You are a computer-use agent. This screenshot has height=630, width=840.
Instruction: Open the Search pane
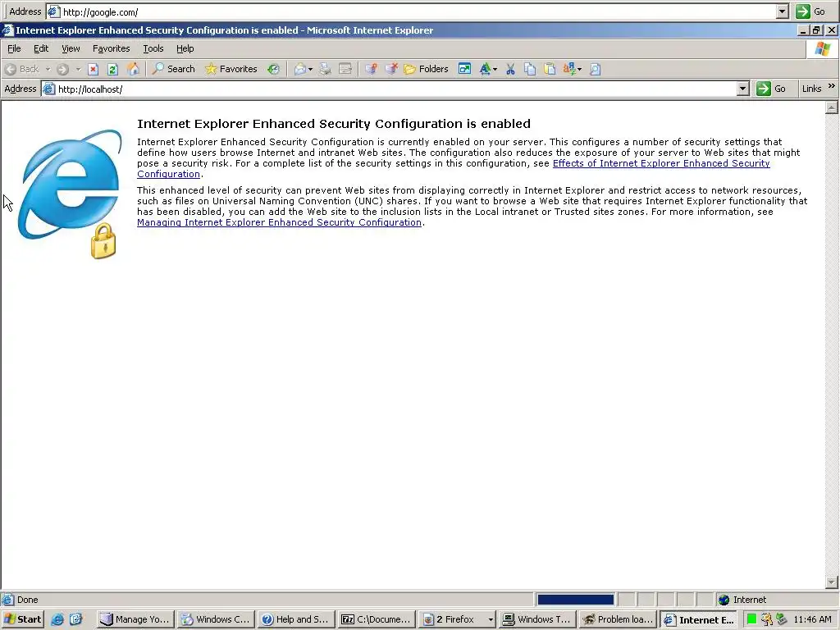[174, 69]
